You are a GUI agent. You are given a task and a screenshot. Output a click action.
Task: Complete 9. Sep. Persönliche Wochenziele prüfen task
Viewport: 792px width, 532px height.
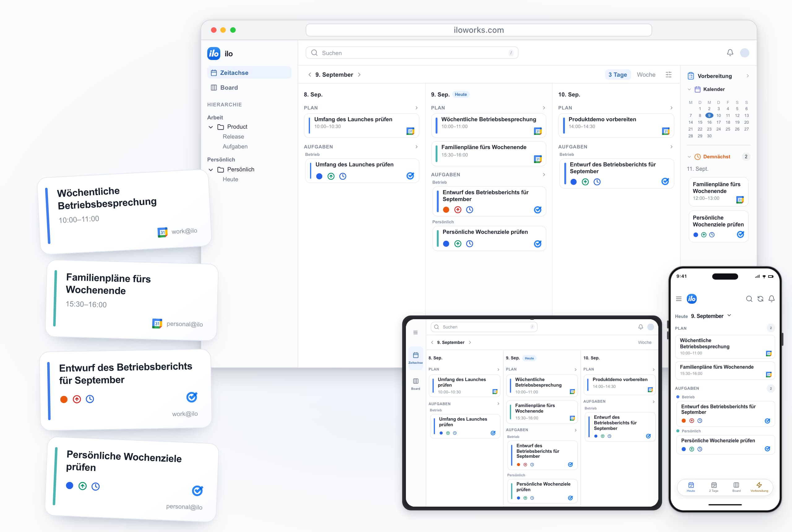[x=537, y=244]
